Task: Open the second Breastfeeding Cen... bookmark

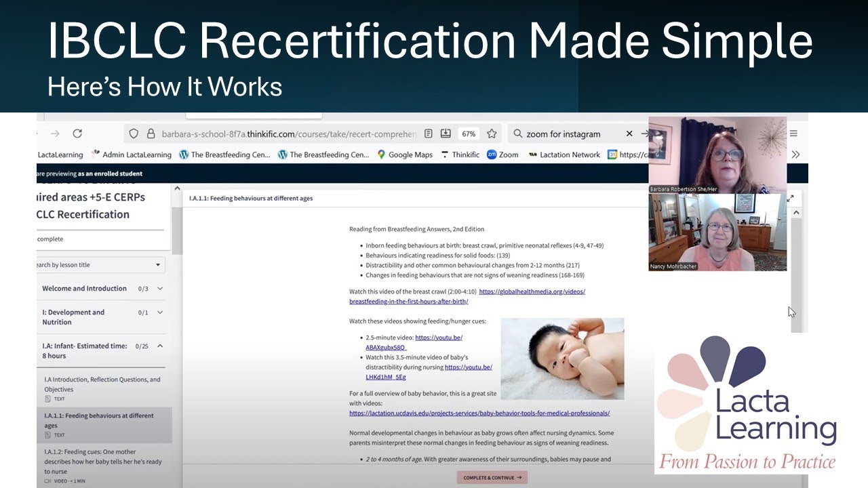Action: pyautogui.click(x=323, y=155)
